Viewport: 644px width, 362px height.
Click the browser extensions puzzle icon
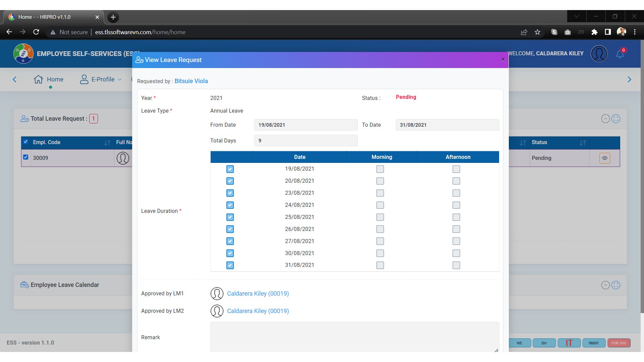(594, 32)
